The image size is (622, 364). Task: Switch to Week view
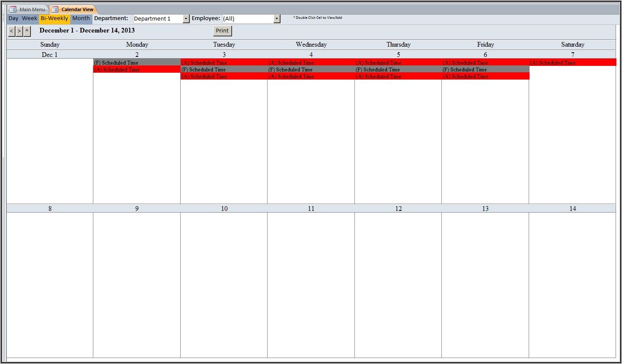pos(30,18)
